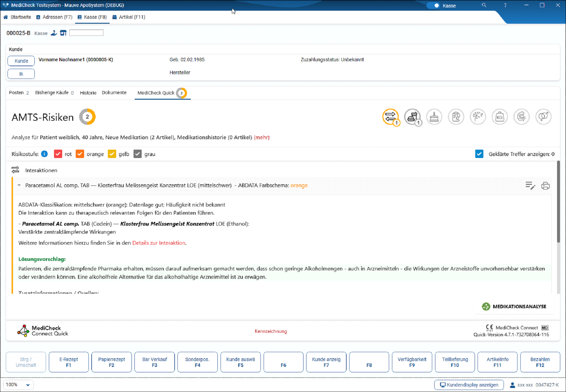The width and height of the screenshot is (566, 392).
Task: Switch to the Historie tab
Action: click(88, 93)
